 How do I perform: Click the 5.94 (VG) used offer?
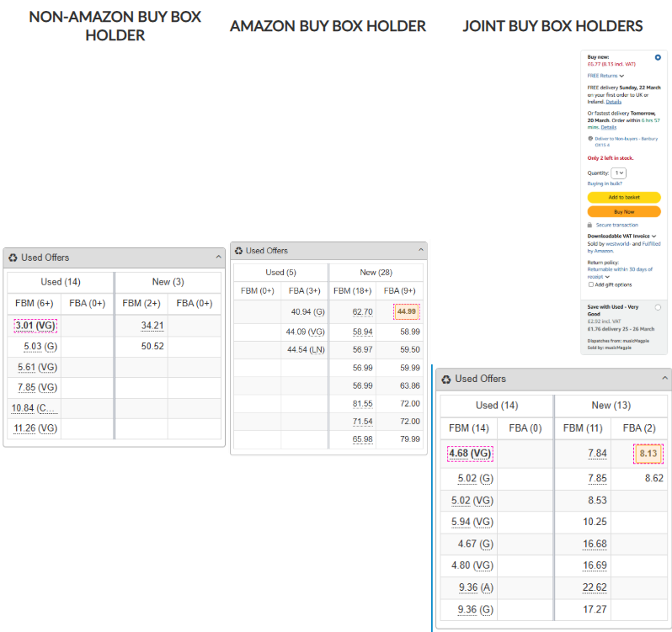(472, 522)
